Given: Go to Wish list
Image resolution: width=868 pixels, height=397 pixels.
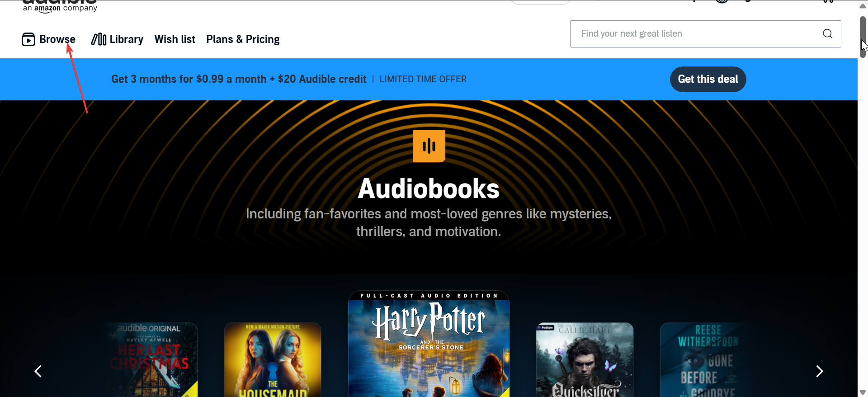Looking at the screenshot, I should 175,39.
